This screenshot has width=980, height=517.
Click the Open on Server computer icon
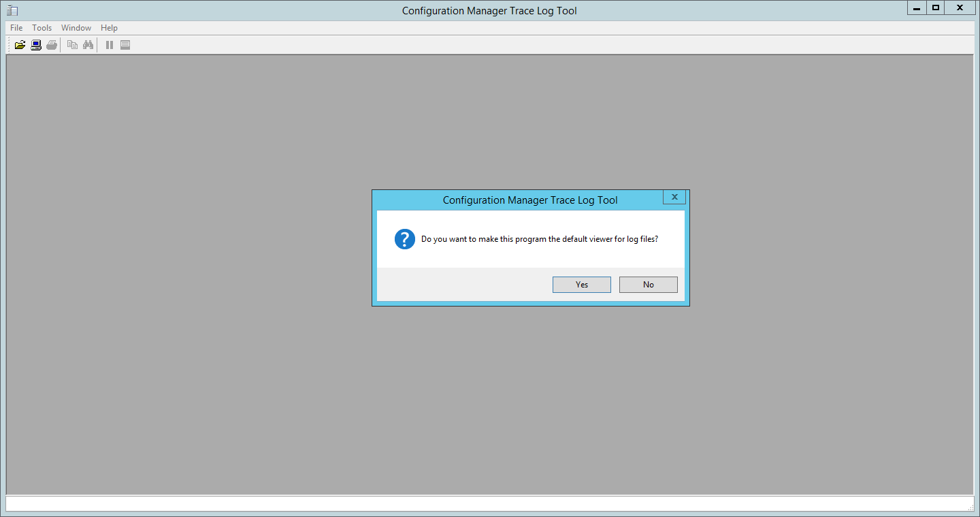click(x=36, y=45)
